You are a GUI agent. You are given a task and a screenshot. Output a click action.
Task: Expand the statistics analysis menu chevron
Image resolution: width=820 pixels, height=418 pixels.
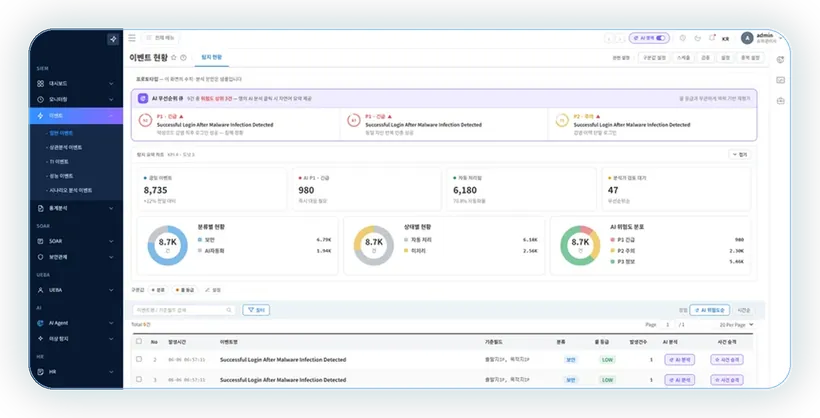click(111, 208)
